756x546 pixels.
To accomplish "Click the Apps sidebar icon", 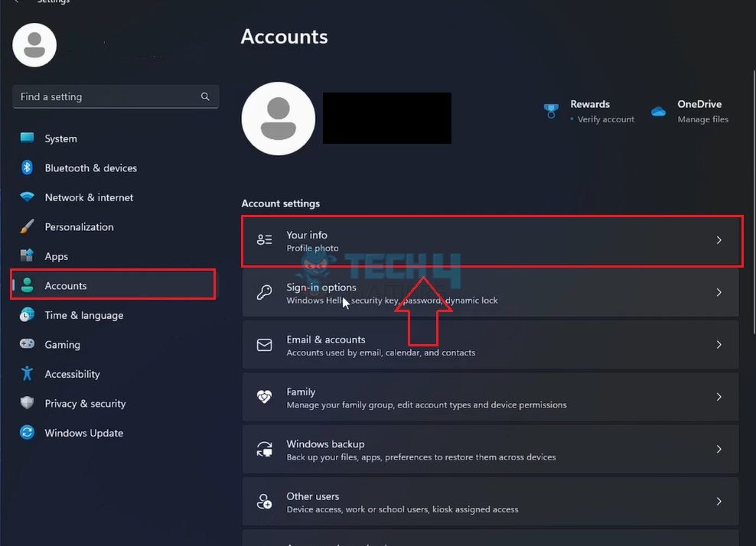I will [x=26, y=256].
